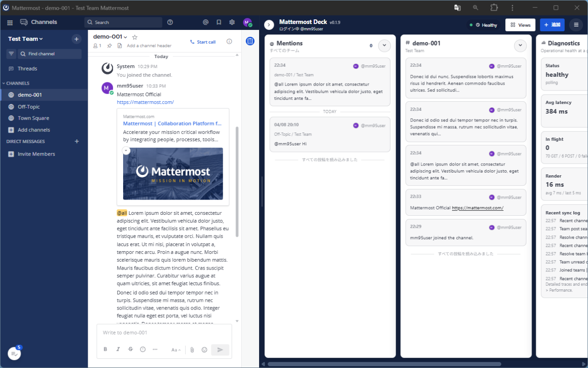Apply strikethrough formatting in message composer

[x=130, y=350]
